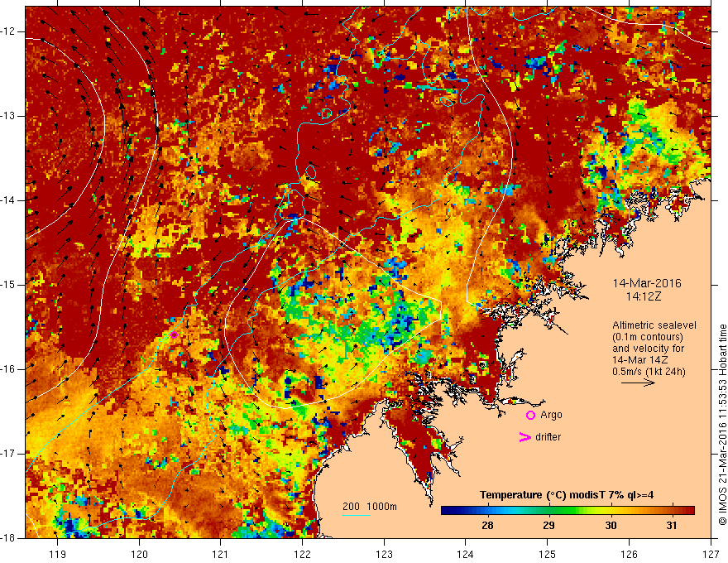Click the temperature color scale bar
The image size is (728, 563).
pos(568,510)
